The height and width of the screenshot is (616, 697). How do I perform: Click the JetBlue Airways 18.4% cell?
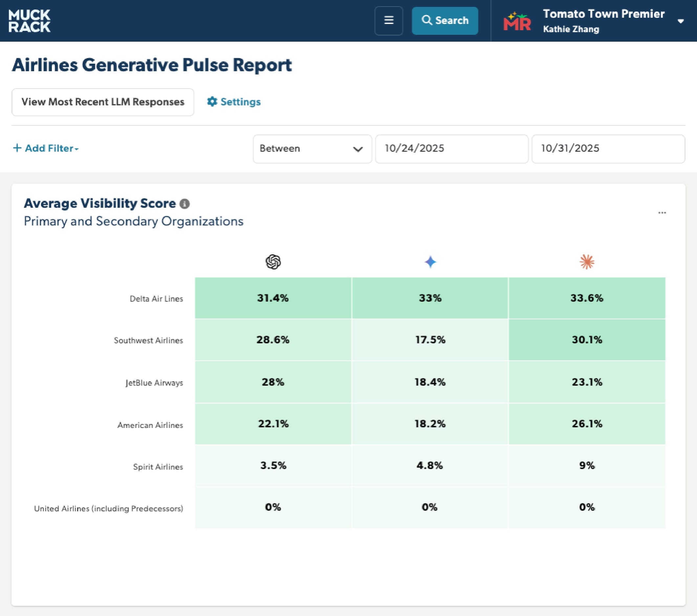(x=430, y=382)
